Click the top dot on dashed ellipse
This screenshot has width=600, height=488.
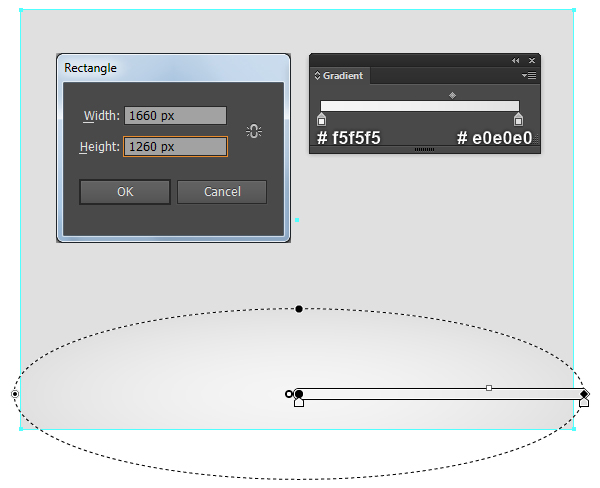299,309
